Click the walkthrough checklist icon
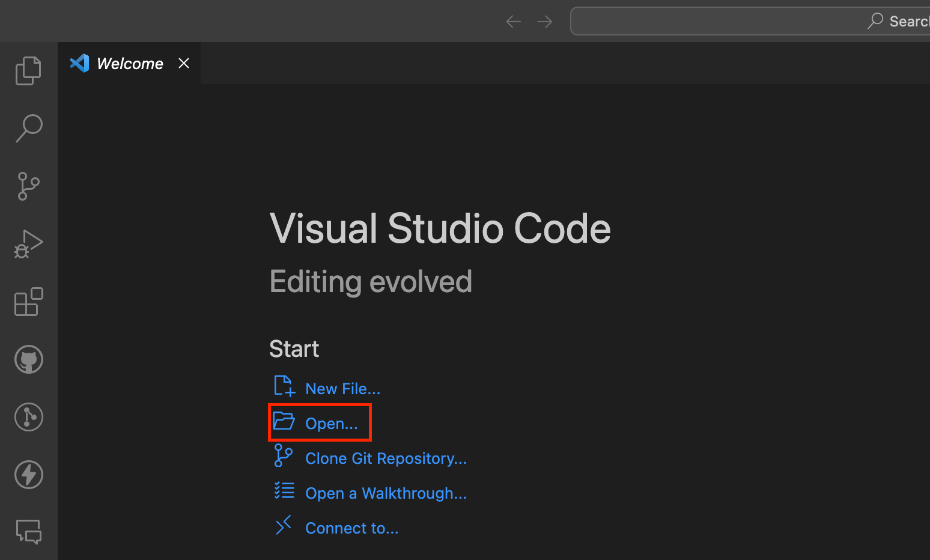 point(284,490)
